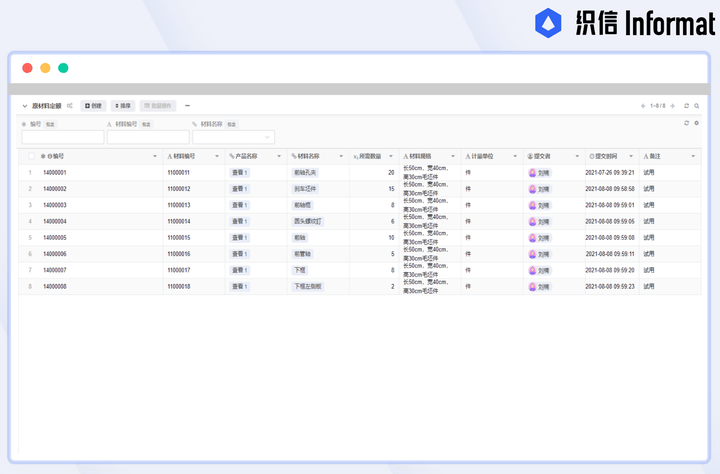Go to next page arrow

672,106
